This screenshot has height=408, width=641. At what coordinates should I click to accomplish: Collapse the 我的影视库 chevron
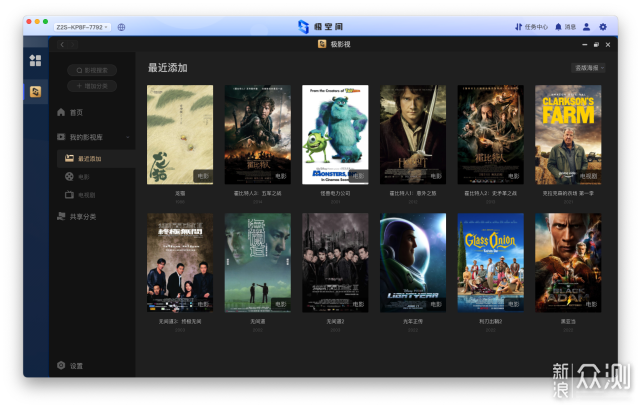click(x=128, y=137)
